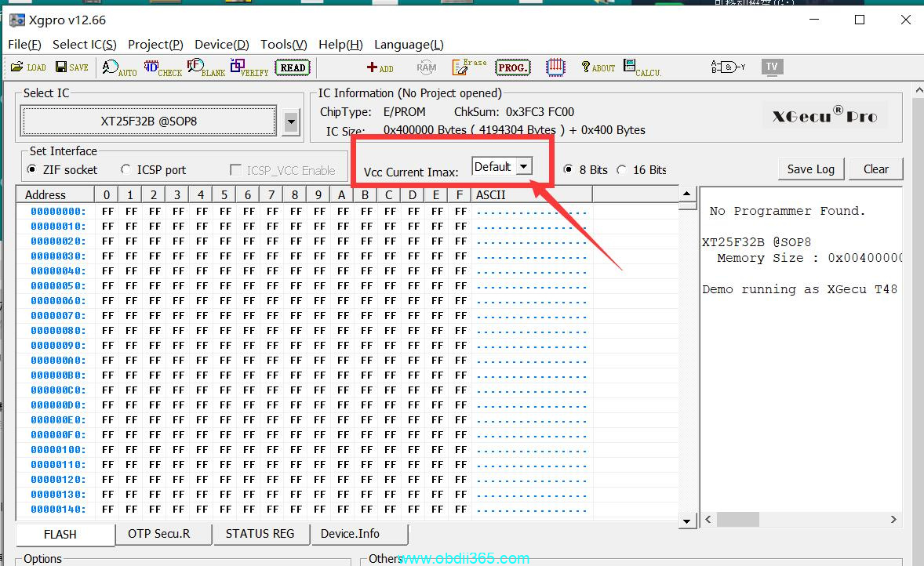Select ZIF socket interface
Image resolution: width=924 pixels, height=566 pixels.
click(62, 169)
